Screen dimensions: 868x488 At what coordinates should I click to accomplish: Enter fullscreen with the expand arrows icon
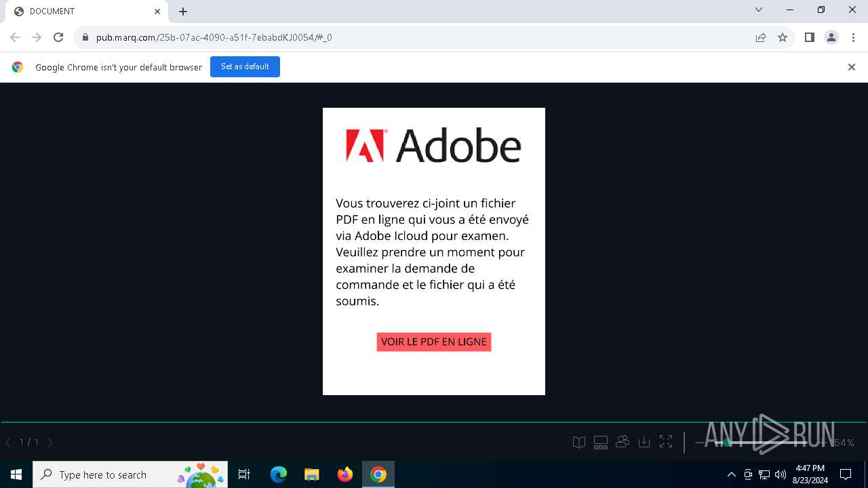coord(666,442)
